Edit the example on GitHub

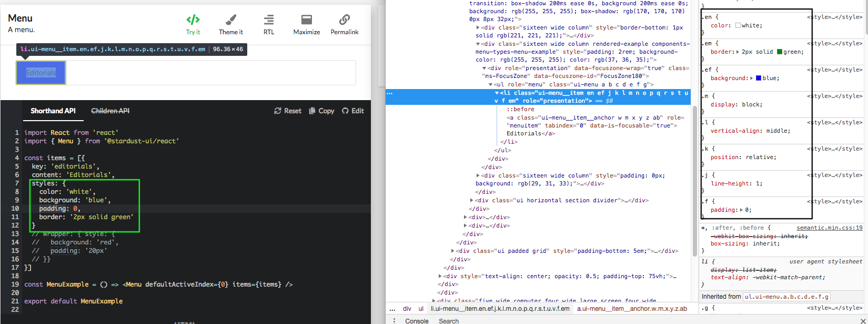click(x=353, y=111)
